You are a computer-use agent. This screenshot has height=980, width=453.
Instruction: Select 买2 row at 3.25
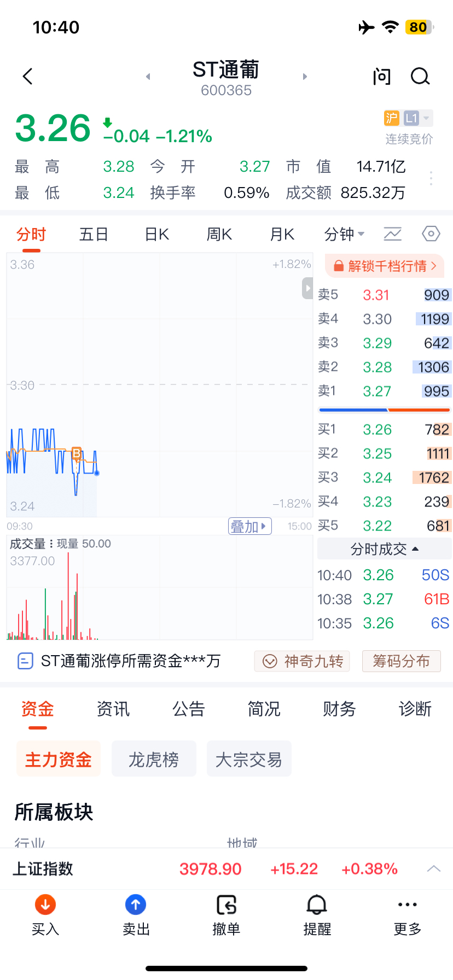point(385,453)
